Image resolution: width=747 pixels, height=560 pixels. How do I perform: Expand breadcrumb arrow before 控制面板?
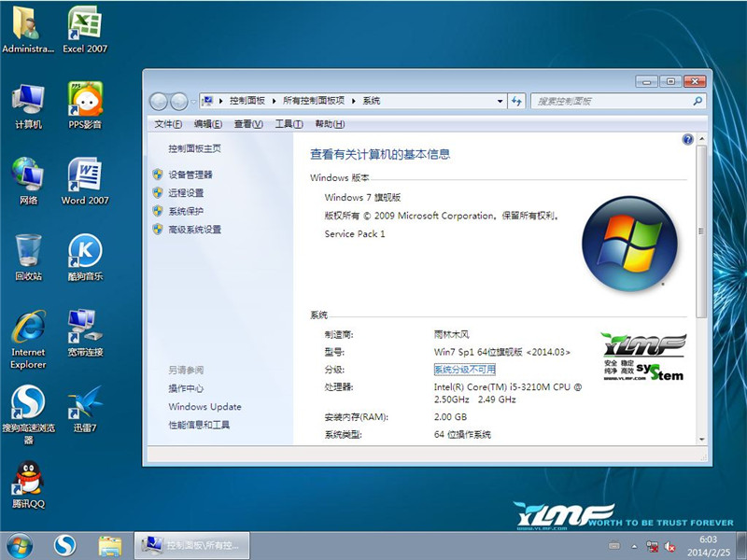(221, 101)
